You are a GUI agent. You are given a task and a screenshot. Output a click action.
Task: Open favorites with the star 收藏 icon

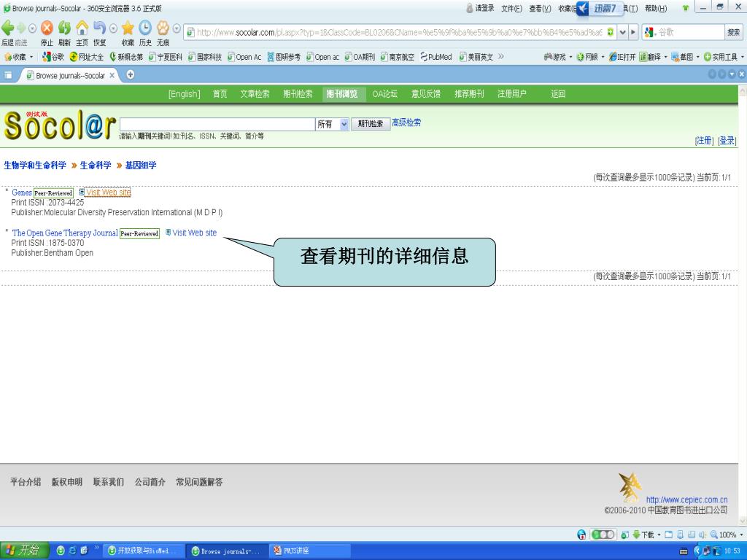128,28
